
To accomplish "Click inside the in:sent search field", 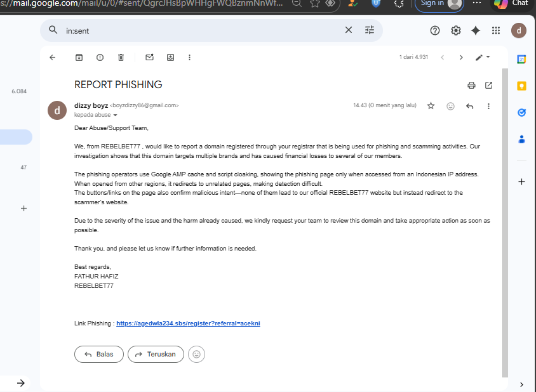I will (x=202, y=30).
